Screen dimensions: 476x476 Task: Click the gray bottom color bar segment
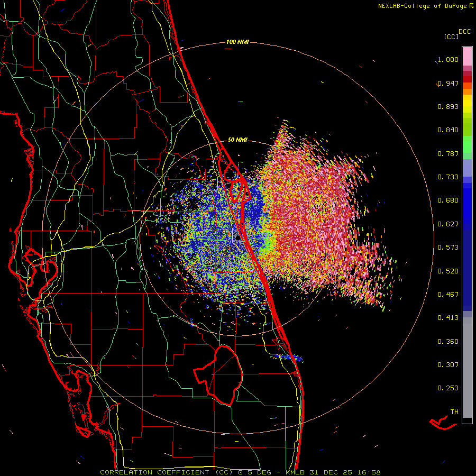[x=467, y=368]
